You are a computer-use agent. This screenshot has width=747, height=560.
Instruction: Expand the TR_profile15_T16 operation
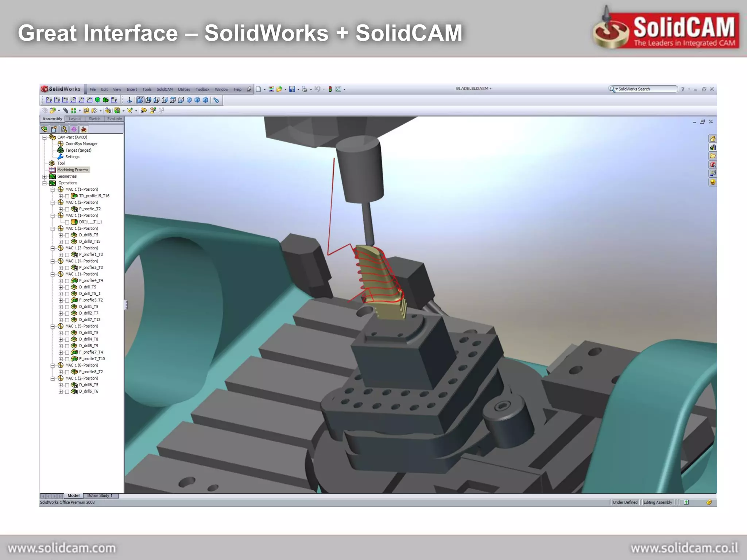tap(61, 196)
